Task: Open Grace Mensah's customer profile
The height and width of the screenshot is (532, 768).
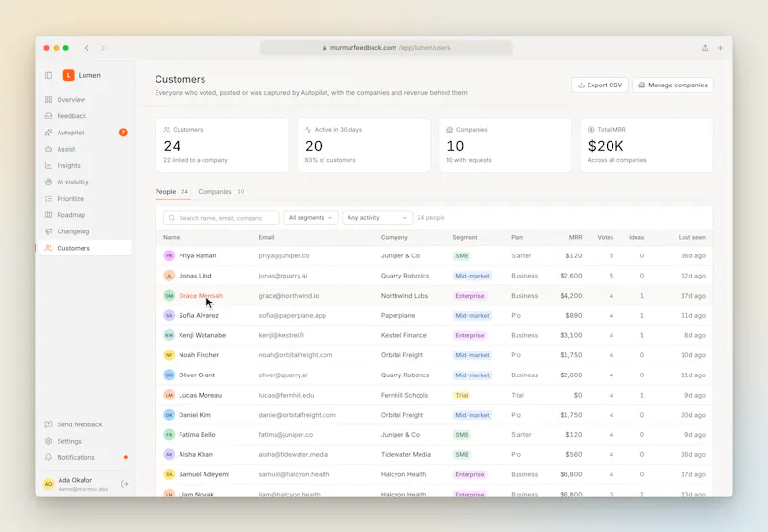Action: (201, 296)
